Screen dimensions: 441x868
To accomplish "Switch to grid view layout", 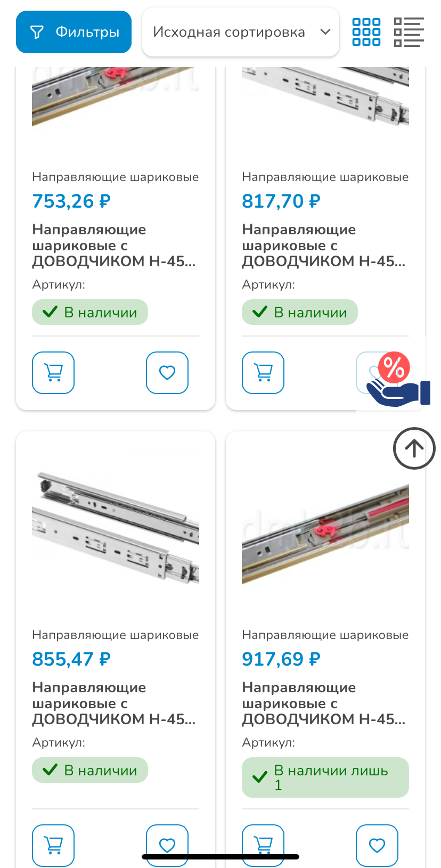I will 366,32.
